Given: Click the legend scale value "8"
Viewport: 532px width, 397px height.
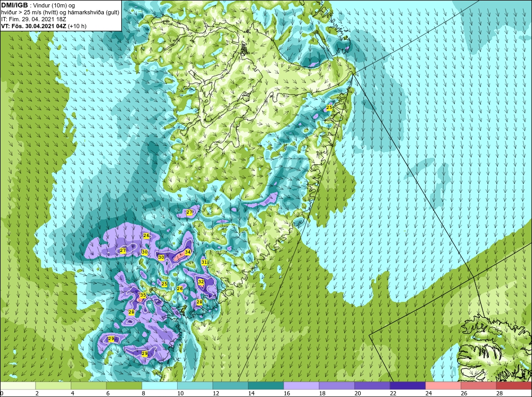Looking at the screenshot, I should (144, 393).
